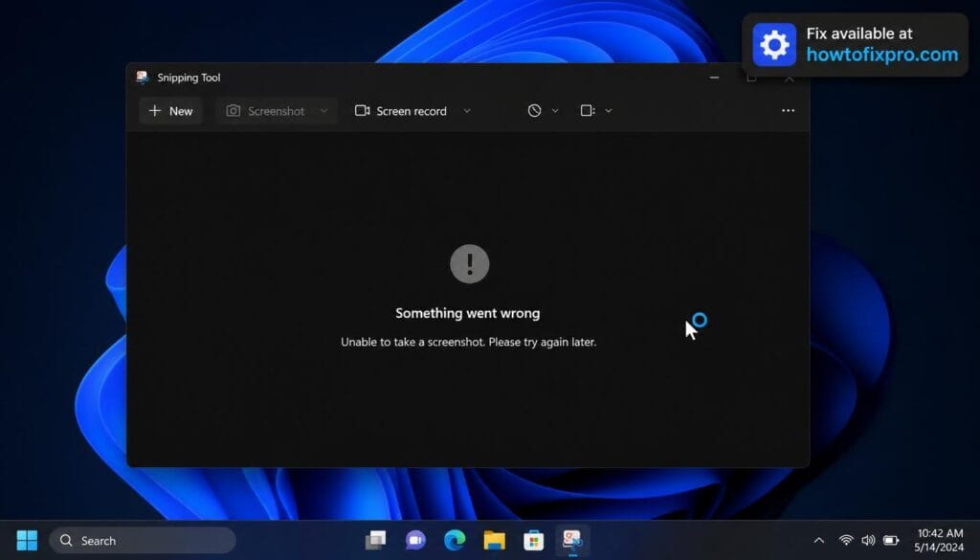Open the Screen record dropdown chevron
980x560 pixels.
(467, 111)
